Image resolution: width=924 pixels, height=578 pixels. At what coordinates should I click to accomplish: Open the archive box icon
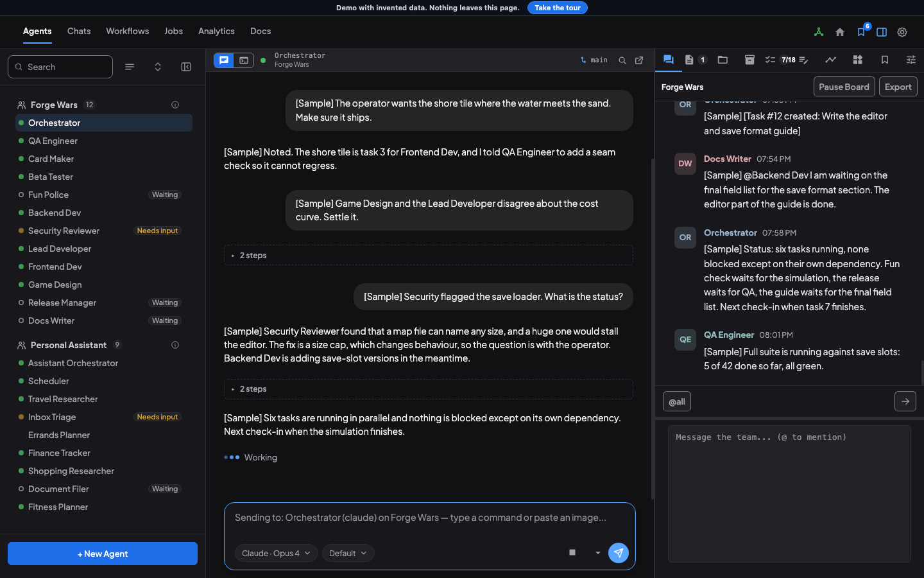pyautogui.click(x=749, y=60)
